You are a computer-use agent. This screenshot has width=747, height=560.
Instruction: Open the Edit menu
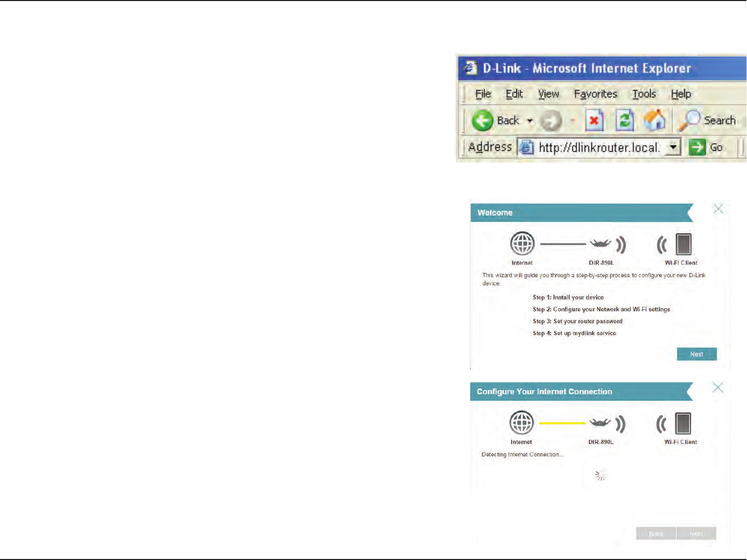514,94
